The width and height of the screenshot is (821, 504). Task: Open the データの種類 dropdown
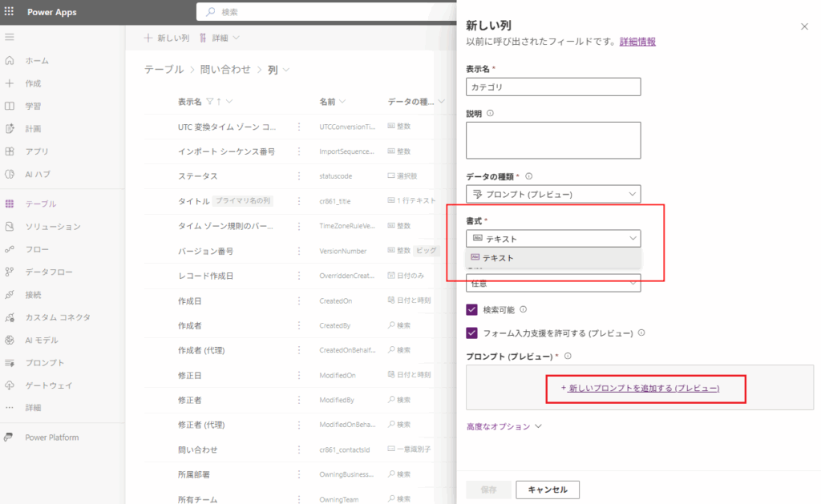click(552, 194)
